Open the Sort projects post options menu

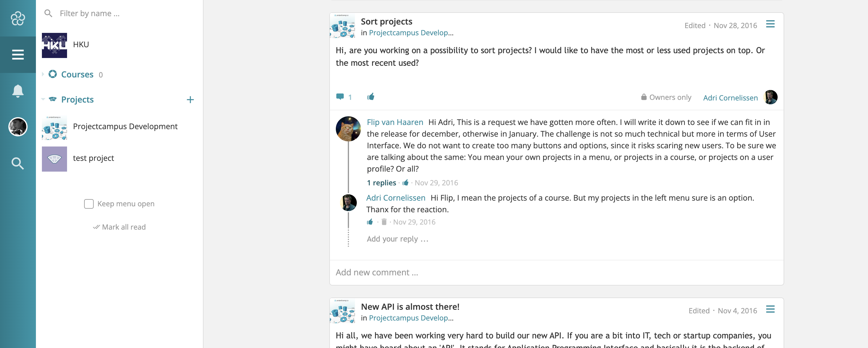click(771, 24)
